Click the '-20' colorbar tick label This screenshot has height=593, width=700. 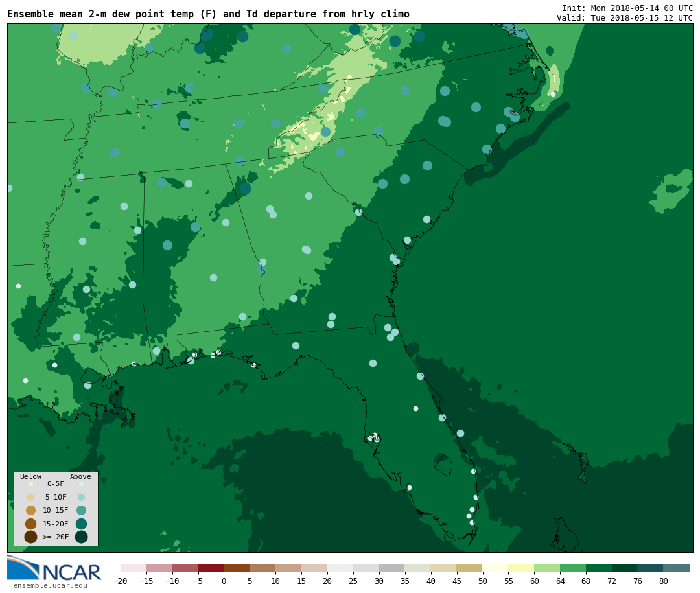pyautogui.click(x=120, y=581)
